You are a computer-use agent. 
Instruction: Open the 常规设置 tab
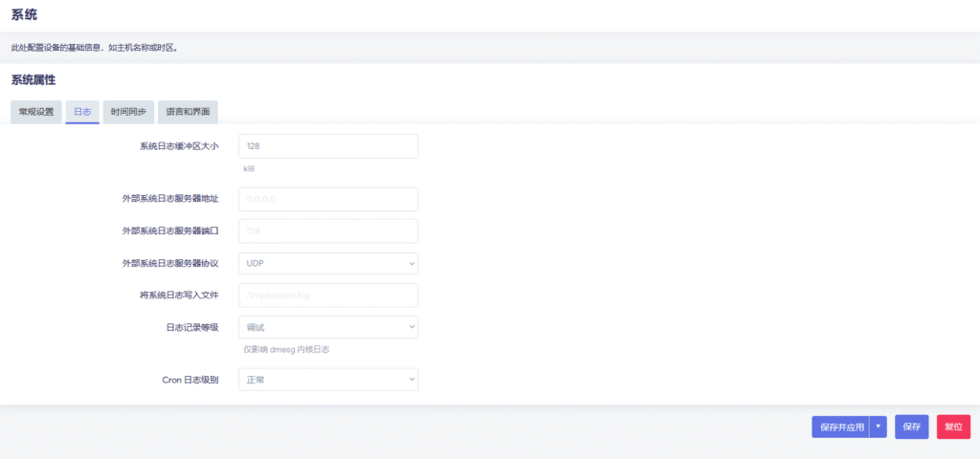click(x=36, y=112)
